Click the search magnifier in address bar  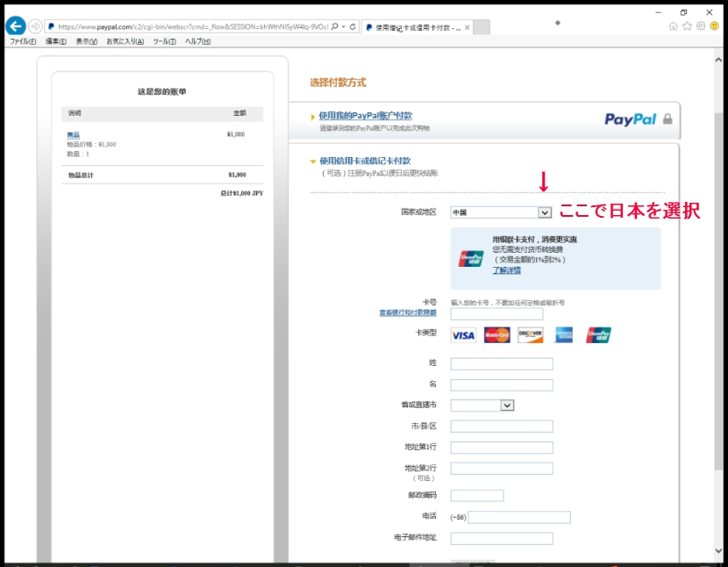(x=335, y=26)
